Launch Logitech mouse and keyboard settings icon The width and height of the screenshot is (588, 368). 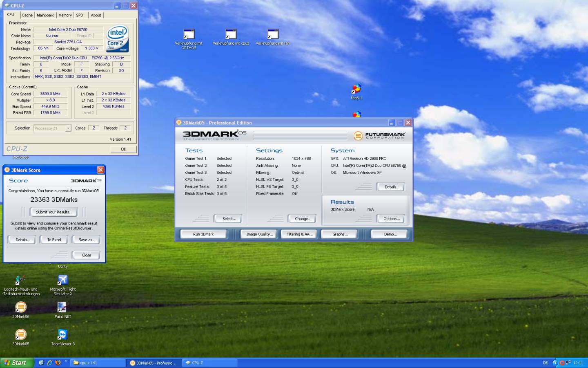click(x=20, y=280)
